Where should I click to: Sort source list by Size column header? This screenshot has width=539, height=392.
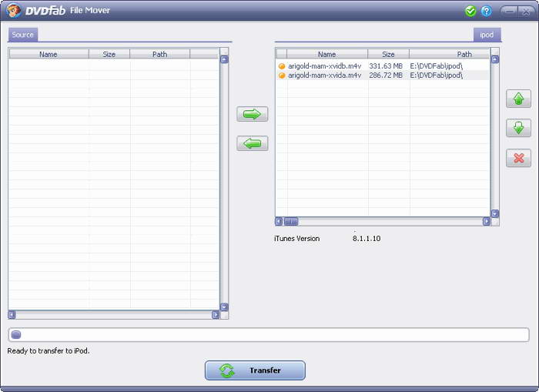(109, 54)
